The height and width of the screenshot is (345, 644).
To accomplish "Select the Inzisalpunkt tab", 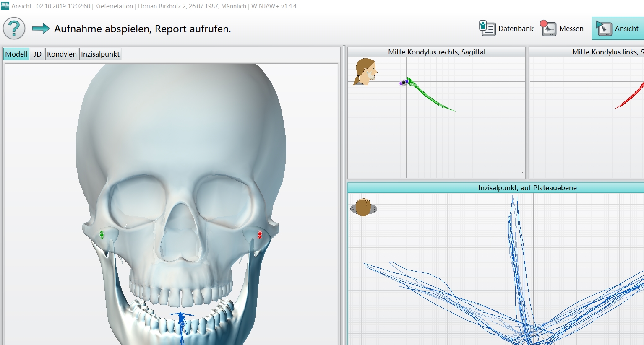I will (x=100, y=54).
